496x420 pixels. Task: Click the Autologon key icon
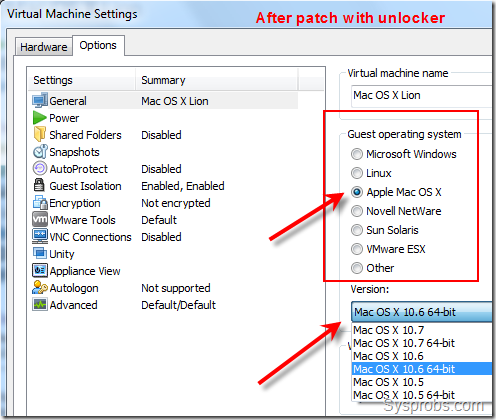pyautogui.click(x=40, y=287)
